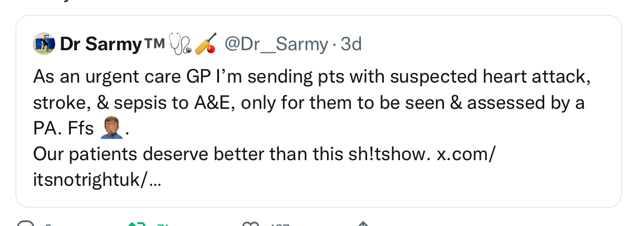Click the reply speech bubble icon
Image resolution: width=644 pixels, height=226 pixels.
click(x=26, y=224)
